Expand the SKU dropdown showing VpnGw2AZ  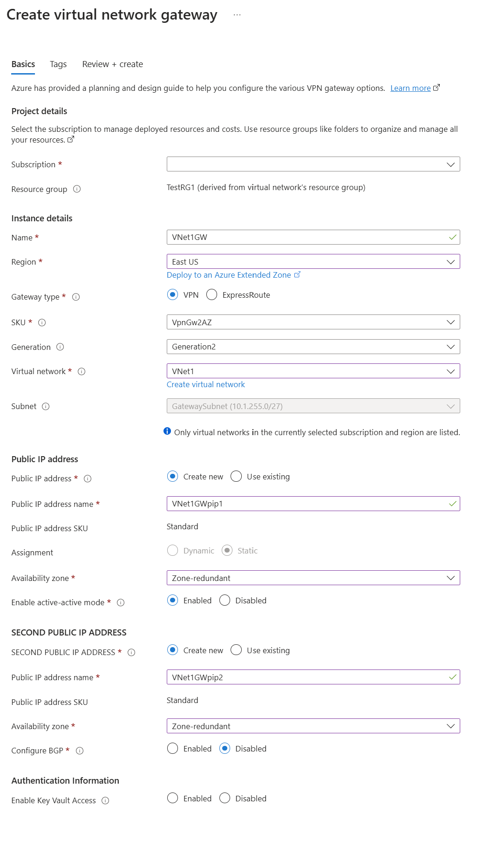(313, 322)
